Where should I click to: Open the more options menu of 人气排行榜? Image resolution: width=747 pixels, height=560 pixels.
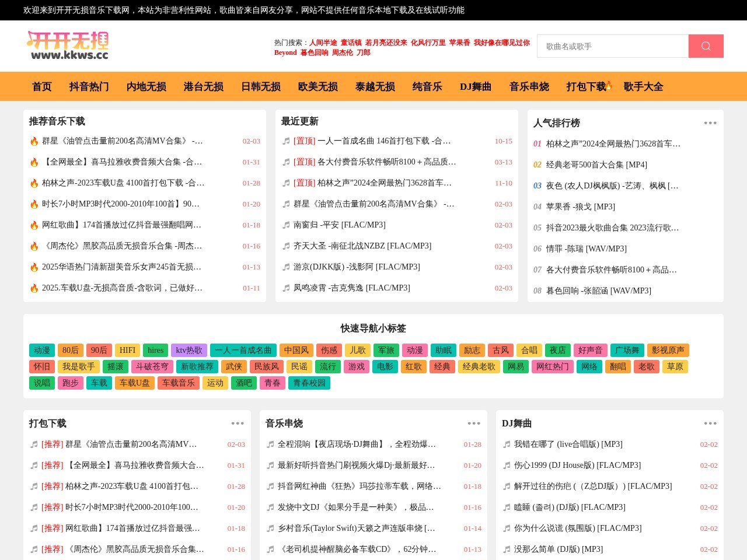[x=710, y=123]
